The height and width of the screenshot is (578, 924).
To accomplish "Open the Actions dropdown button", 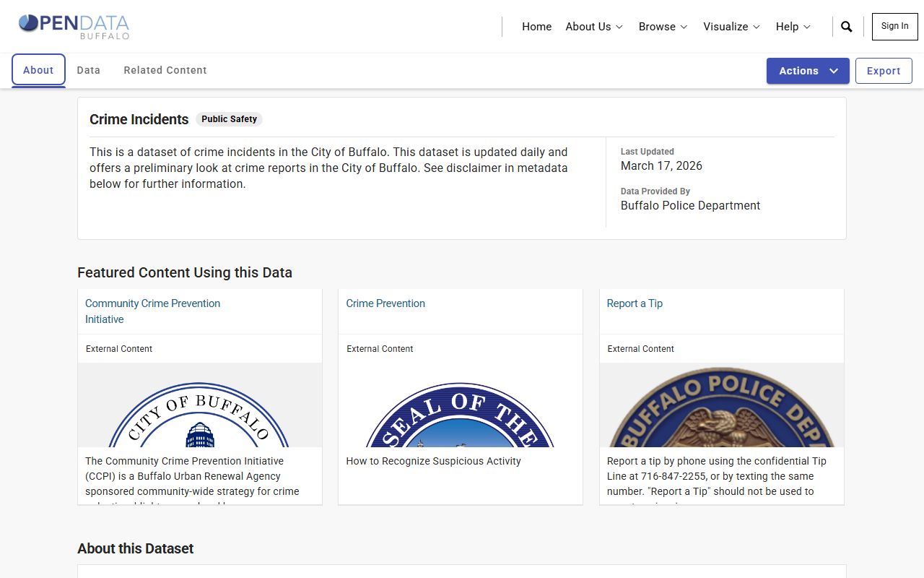I will pos(808,71).
